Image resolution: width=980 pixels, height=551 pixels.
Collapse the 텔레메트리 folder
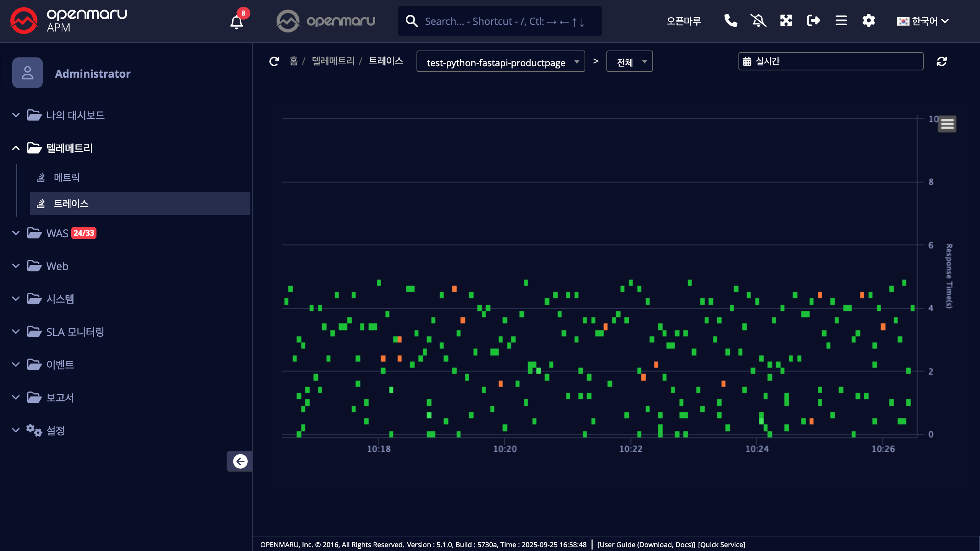pyautogui.click(x=69, y=148)
